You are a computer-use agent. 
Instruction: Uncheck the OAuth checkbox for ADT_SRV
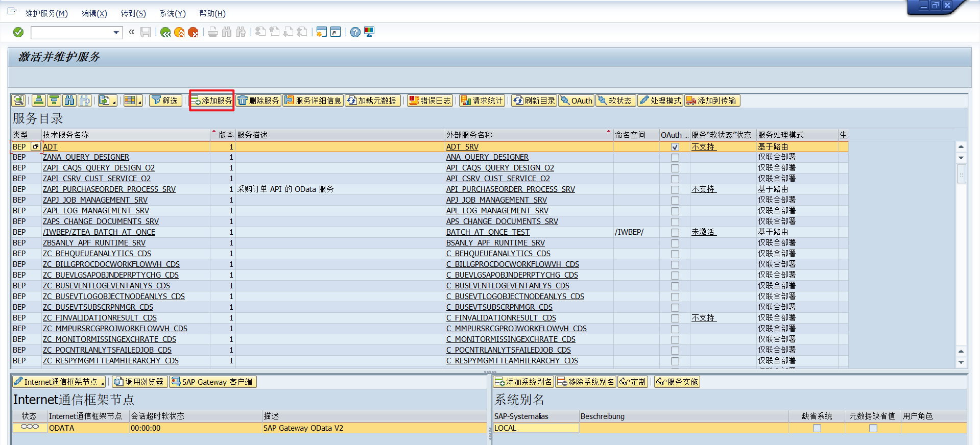point(675,147)
